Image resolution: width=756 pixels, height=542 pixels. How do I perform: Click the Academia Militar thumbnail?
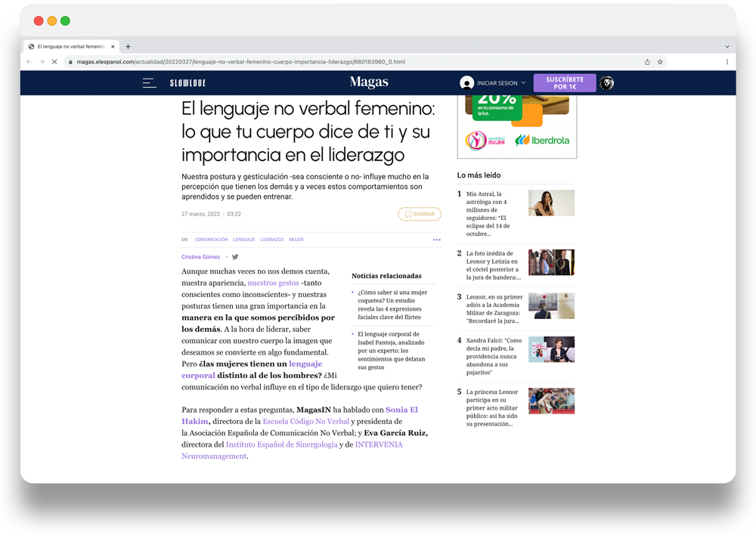552,305
